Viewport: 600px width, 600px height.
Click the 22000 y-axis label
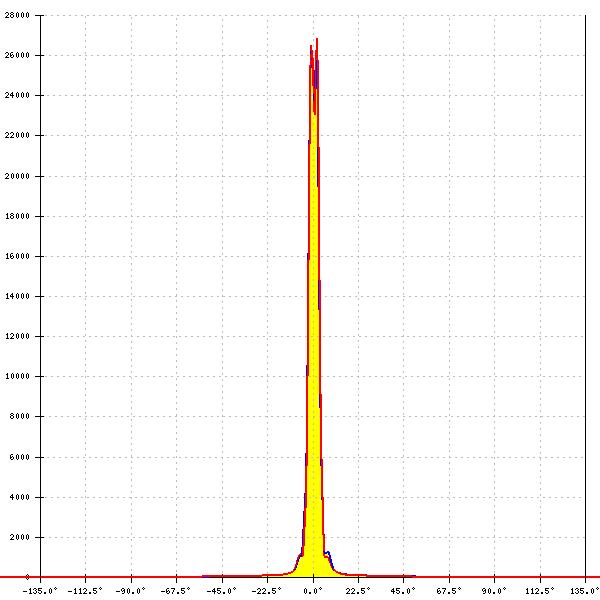pyautogui.click(x=17, y=135)
